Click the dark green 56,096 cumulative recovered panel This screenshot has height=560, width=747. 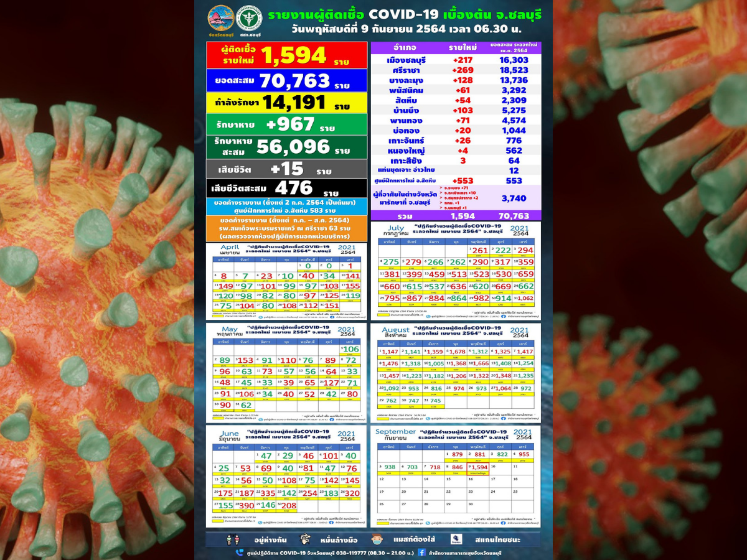[286, 147]
